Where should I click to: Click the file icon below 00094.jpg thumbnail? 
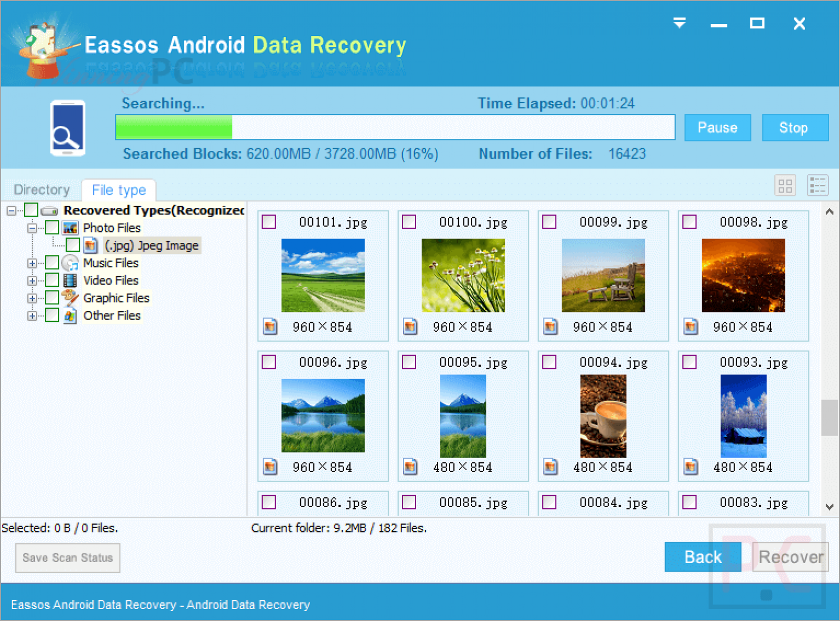(551, 467)
